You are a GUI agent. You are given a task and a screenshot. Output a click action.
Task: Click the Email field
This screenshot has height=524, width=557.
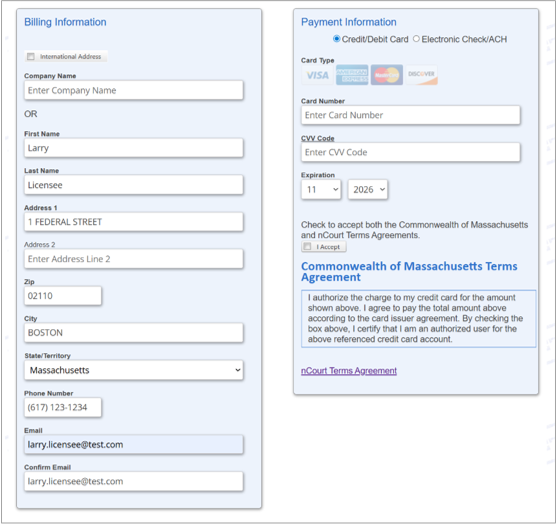click(x=134, y=444)
